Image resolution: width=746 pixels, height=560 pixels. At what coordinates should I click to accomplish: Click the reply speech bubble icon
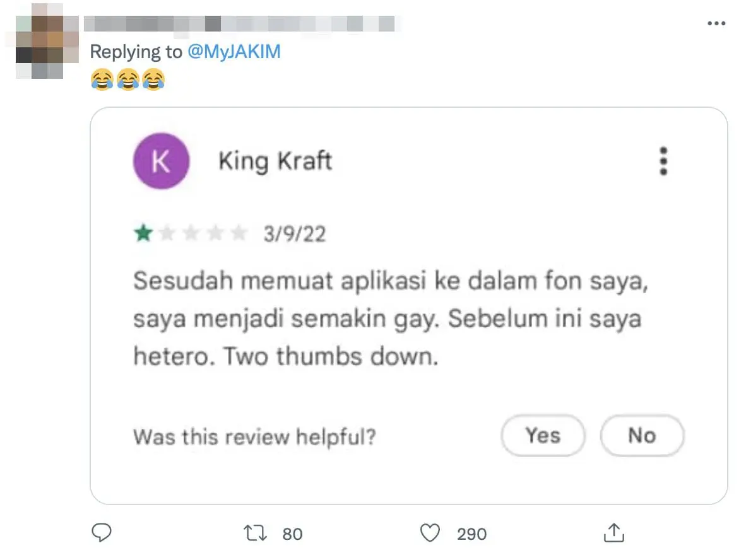click(102, 534)
